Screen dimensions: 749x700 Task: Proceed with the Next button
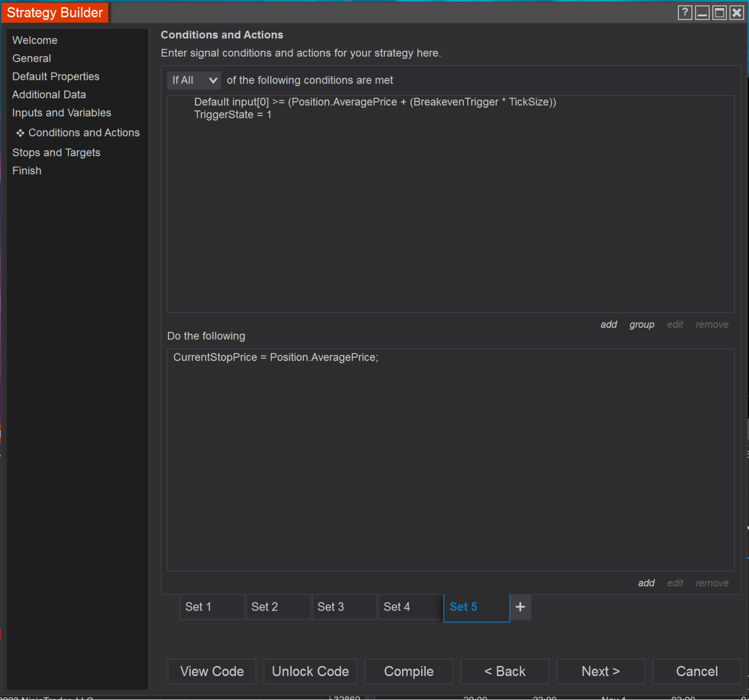[x=601, y=671]
